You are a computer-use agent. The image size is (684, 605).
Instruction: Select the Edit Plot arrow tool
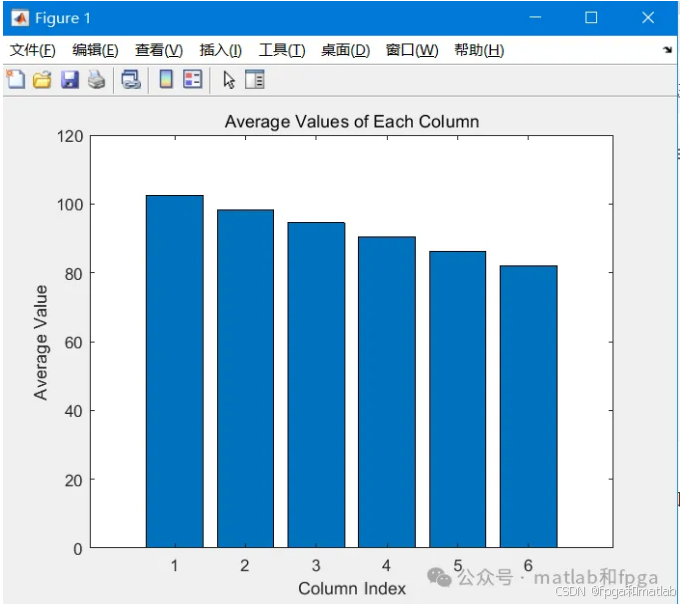point(229,80)
